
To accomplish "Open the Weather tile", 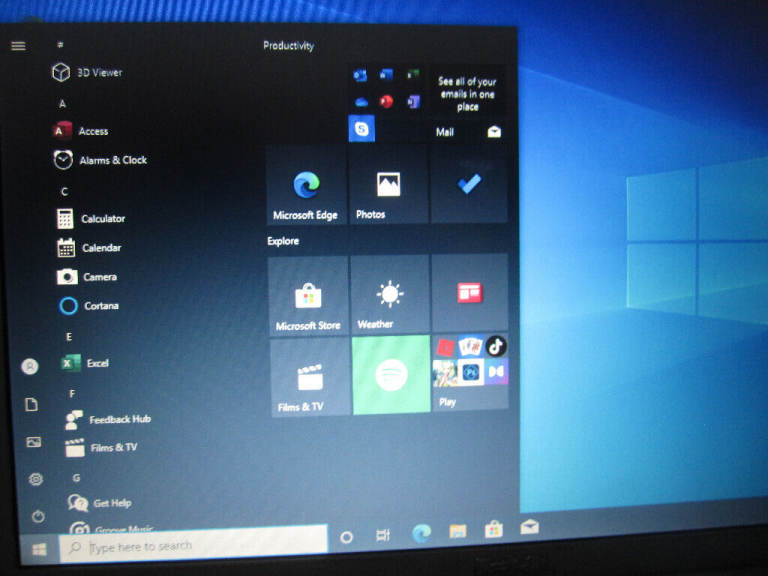I will click(388, 295).
